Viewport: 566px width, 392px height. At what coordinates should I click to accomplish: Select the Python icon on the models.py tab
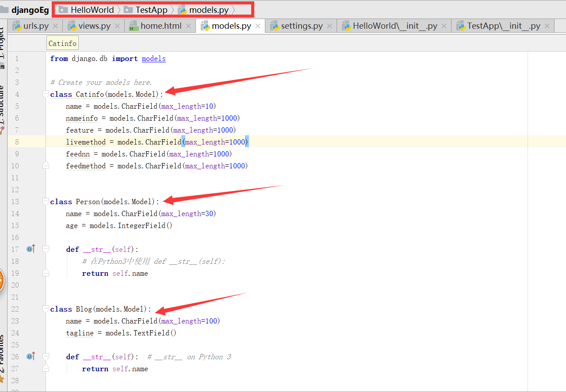click(206, 26)
